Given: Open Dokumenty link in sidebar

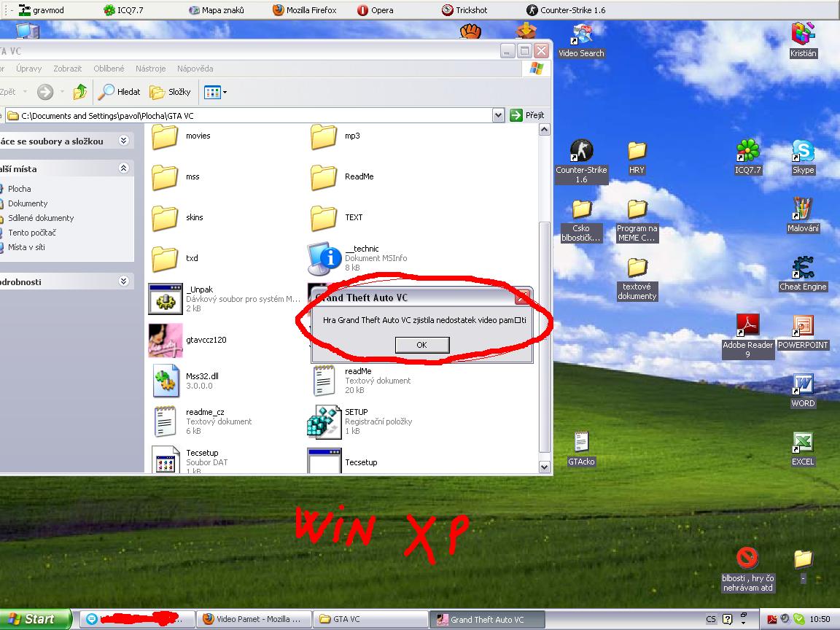Looking at the screenshot, I should 28,203.
